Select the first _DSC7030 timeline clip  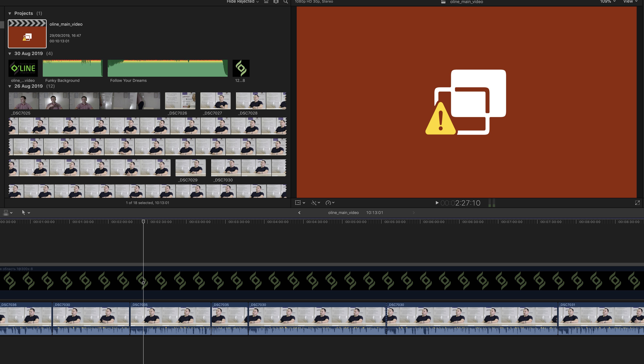point(91,318)
